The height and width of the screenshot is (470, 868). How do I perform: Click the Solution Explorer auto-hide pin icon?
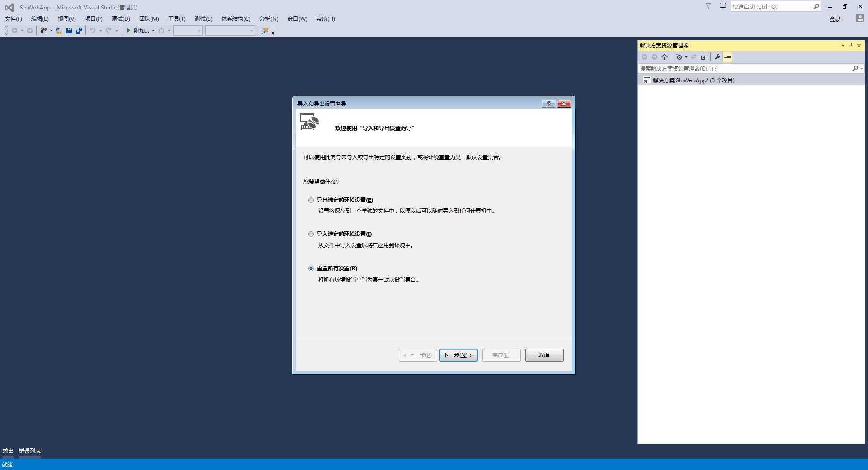tap(851, 45)
